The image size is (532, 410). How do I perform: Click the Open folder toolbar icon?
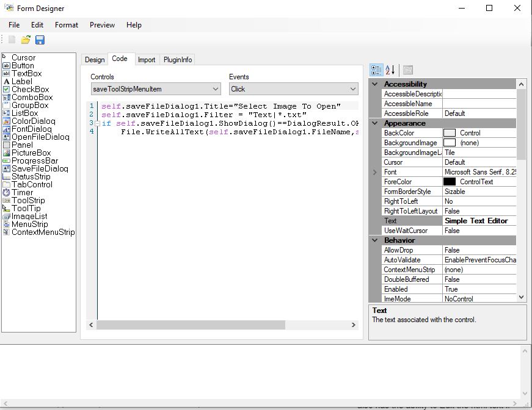(x=26, y=40)
